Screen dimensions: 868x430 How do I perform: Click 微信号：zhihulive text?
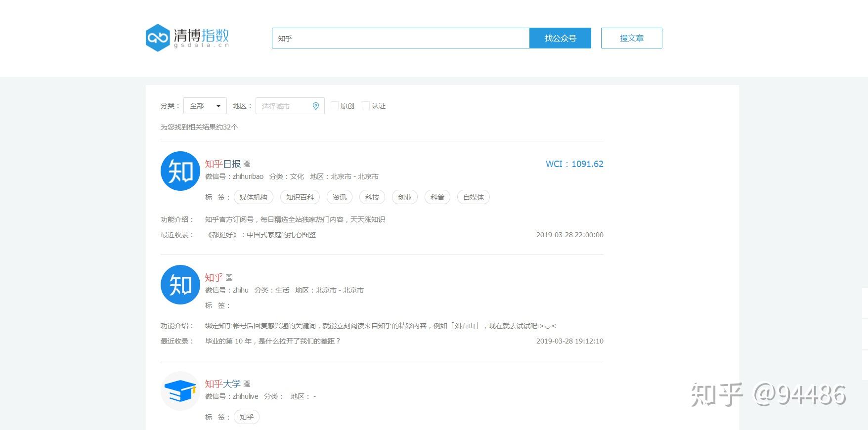[x=232, y=396]
